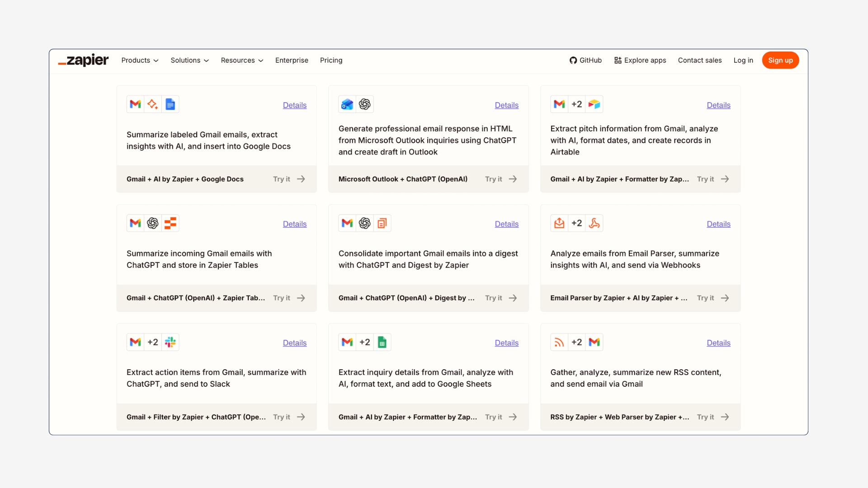Click the Google Sheets icon
The height and width of the screenshot is (488, 868).
pyautogui.click(x=382, y=342)
